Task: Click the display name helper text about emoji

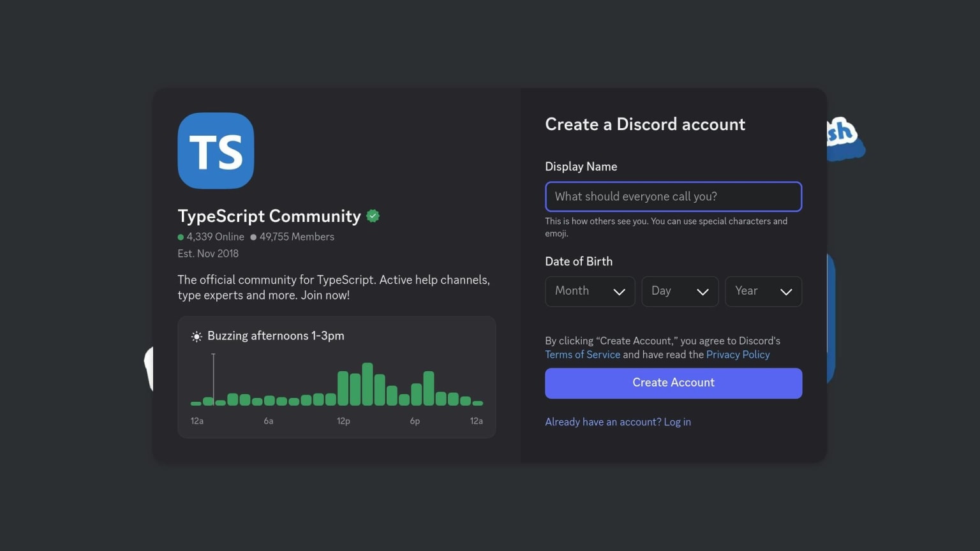Action: pyautogui.click(x=666, y=227)
